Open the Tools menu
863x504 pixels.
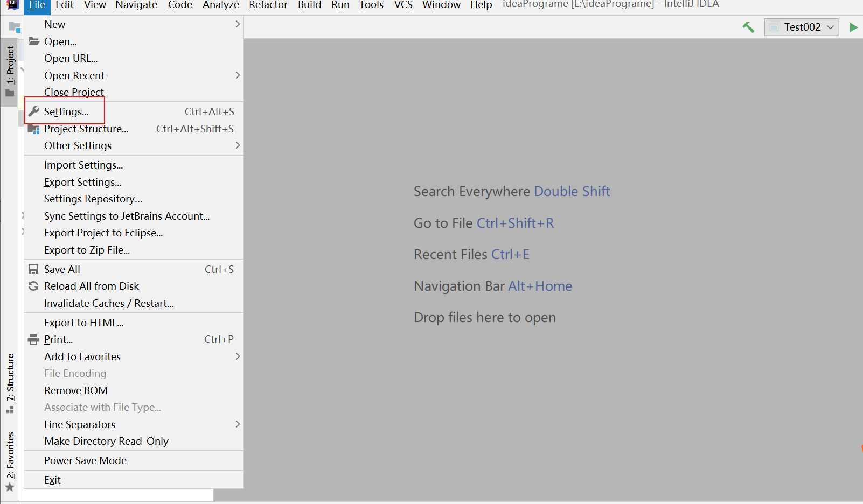pyautogui.click(x=371, y=5)
